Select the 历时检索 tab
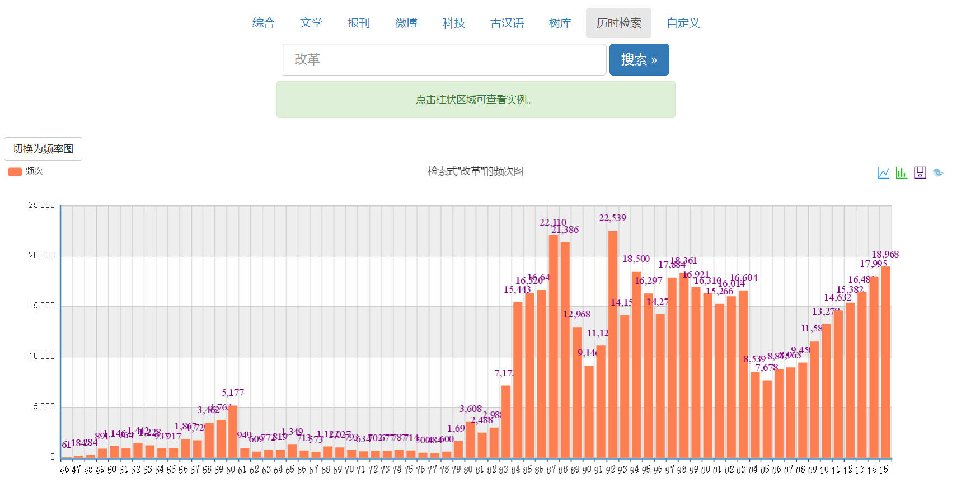The image size is (980, 491). tap(618, 23)
